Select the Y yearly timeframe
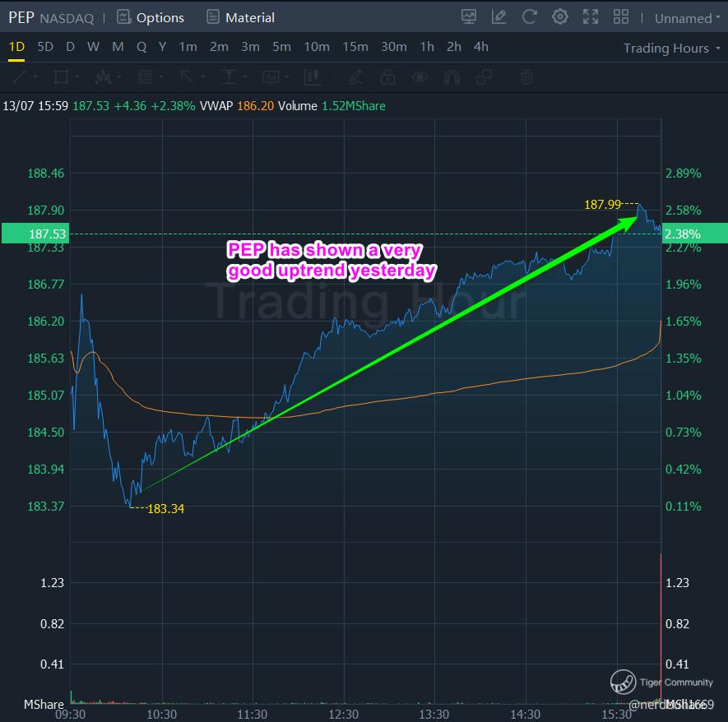 tap(163, 47)
